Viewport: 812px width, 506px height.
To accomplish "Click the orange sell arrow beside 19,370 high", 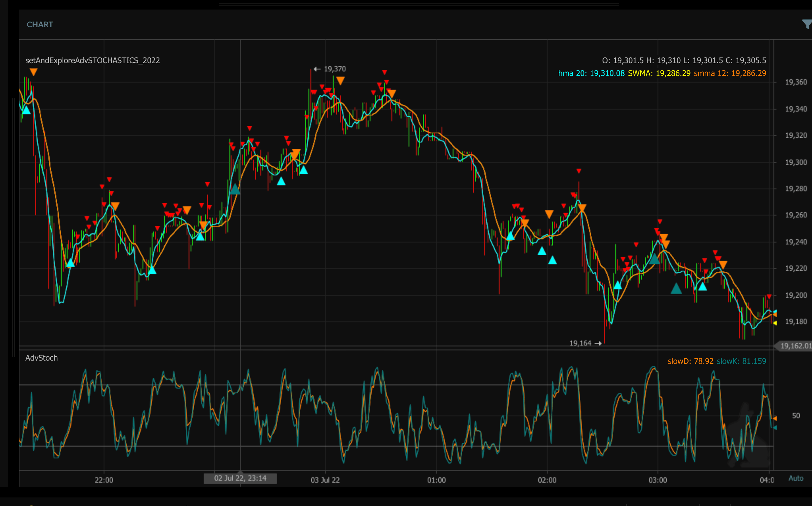I will point(340,81).
